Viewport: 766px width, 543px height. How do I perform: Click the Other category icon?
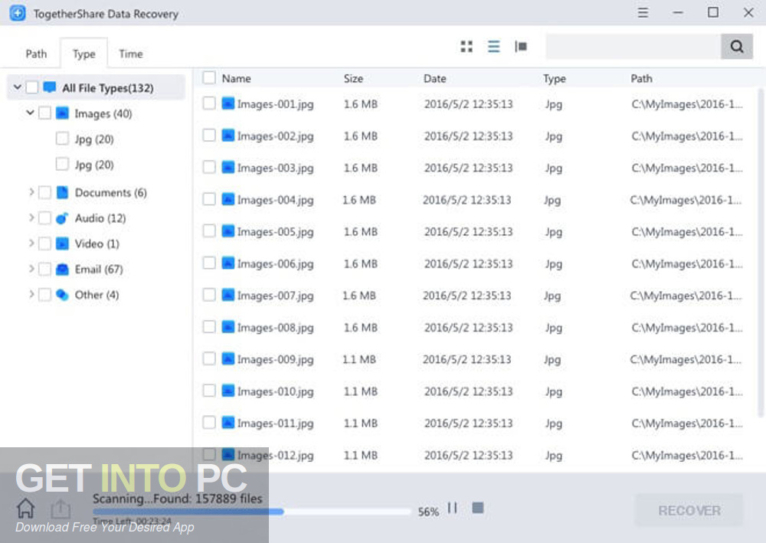[x=62, y=294]
